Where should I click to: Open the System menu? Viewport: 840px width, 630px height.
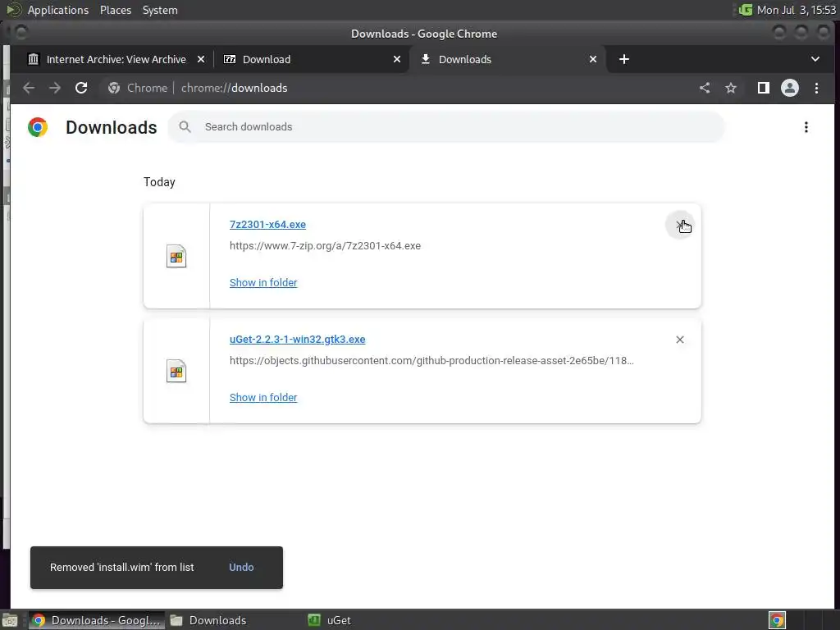point(160,10)
